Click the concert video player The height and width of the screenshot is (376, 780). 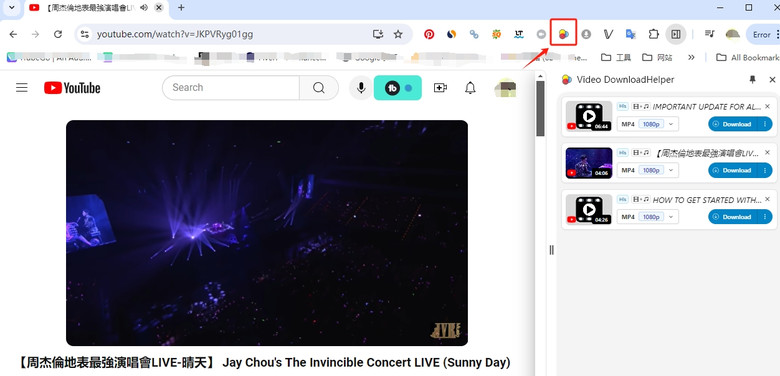point(267,233)
